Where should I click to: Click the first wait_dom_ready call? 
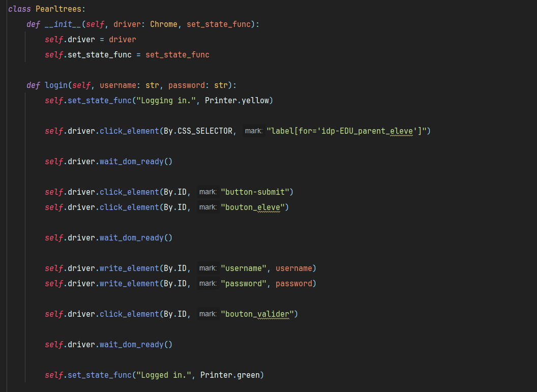(136, 162)
